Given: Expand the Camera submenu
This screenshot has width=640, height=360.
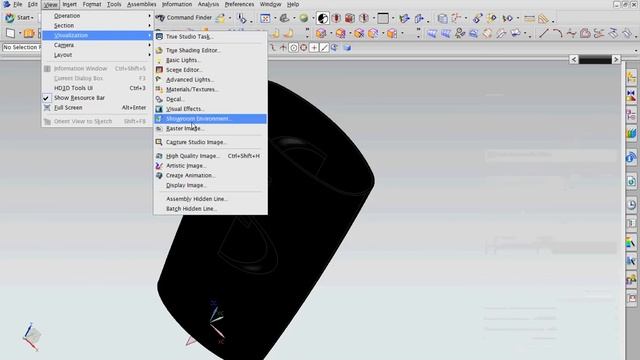Looking at the screenshot, I should 97,45.
